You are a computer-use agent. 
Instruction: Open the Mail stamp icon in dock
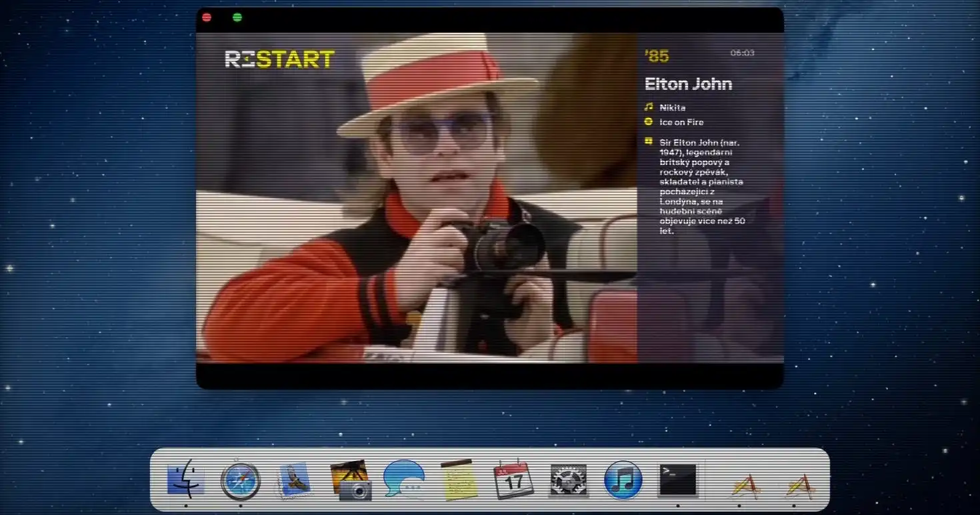[x=295, y=480]
